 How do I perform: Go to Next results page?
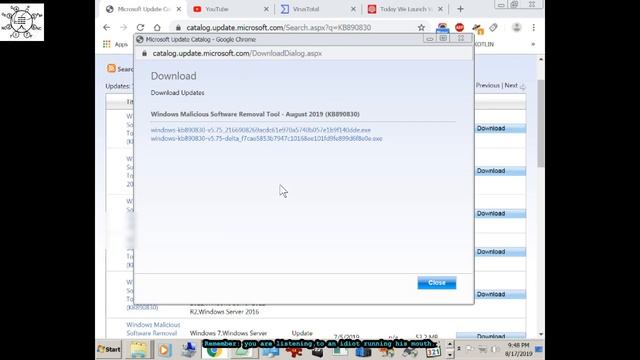pos(511,85)
